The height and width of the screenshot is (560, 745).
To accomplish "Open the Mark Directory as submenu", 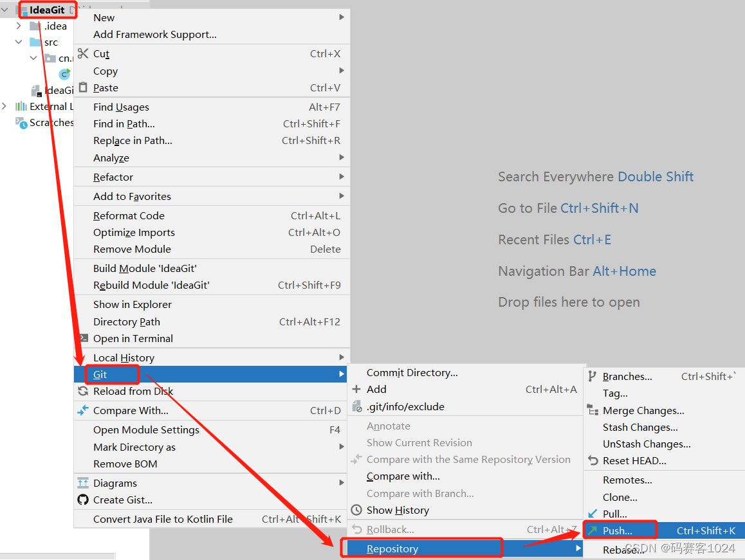I will [x=212, y=447].
